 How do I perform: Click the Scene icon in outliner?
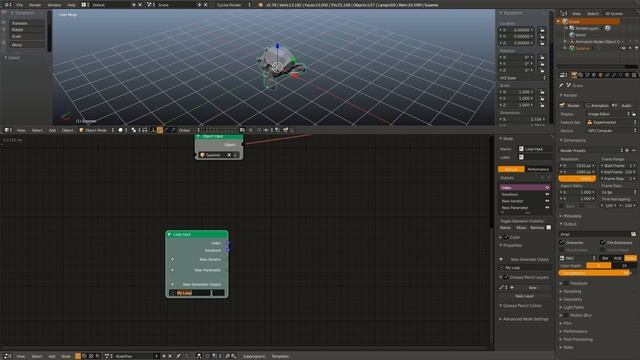tap(565, 22)
